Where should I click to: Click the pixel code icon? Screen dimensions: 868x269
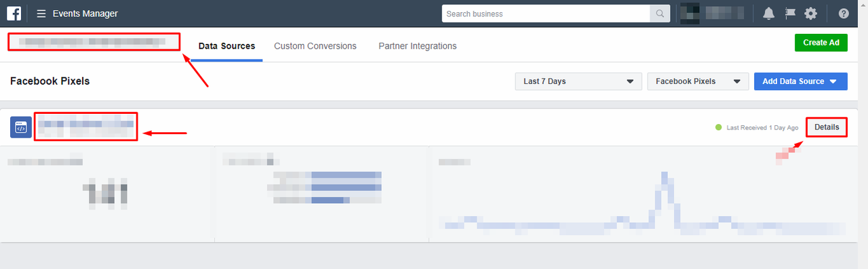(21, 127)
